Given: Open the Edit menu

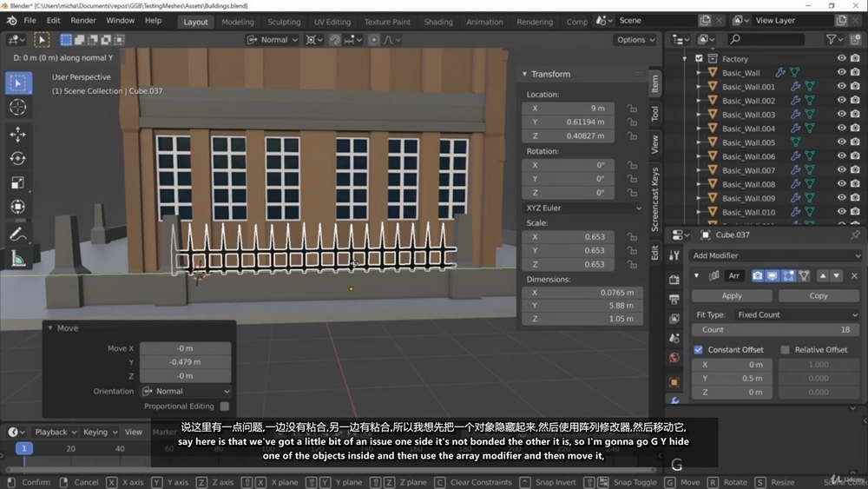Looking at the screenshot, I should pos(53,21).
